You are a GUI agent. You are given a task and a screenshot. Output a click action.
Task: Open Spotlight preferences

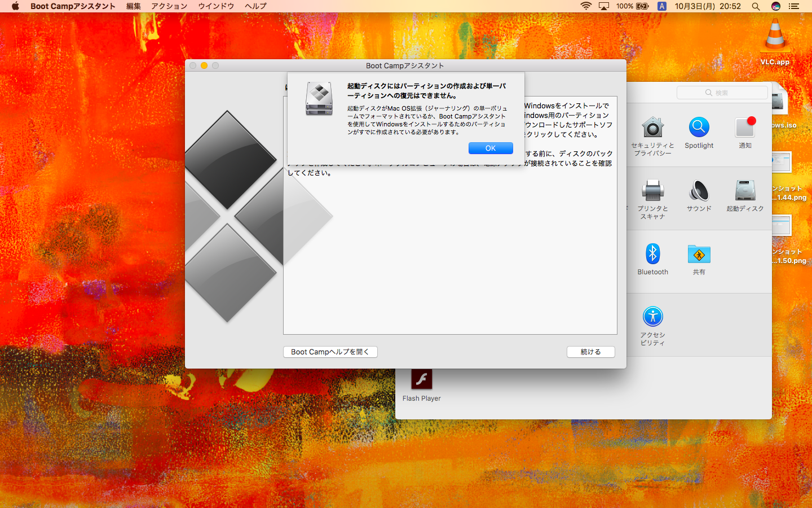coord(699,133)
